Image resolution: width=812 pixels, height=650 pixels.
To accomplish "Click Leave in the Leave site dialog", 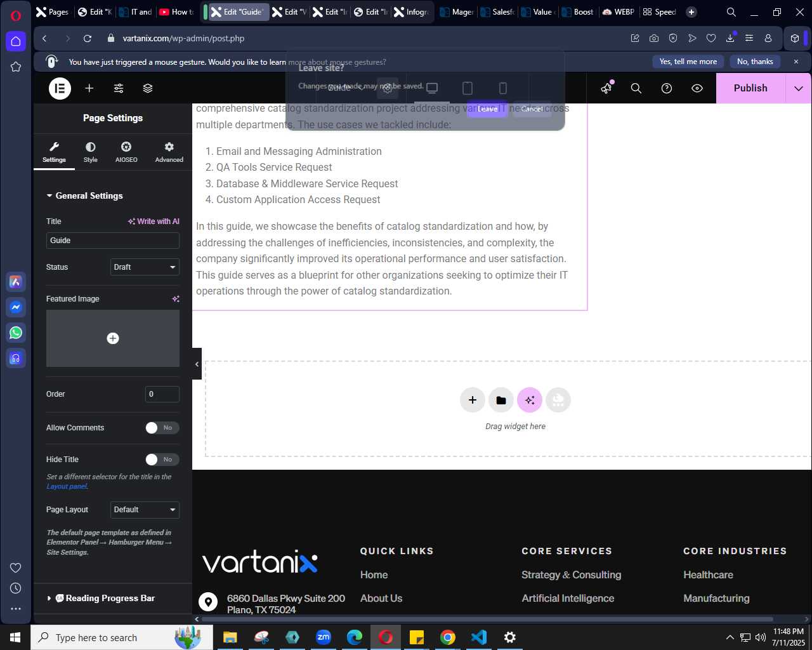I will coord(487,109).
